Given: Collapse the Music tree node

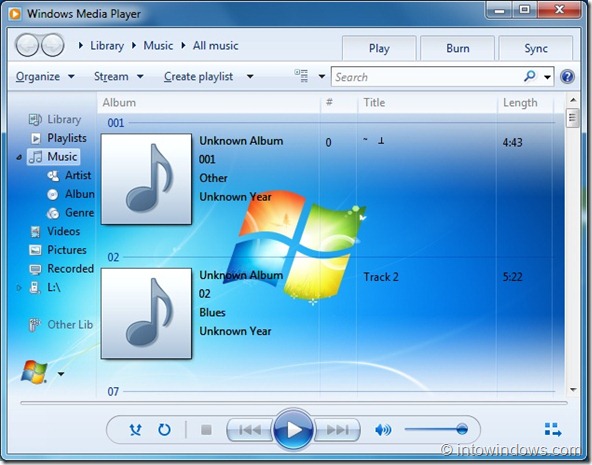Looking at the screenshot, I should tap(19, 157).
